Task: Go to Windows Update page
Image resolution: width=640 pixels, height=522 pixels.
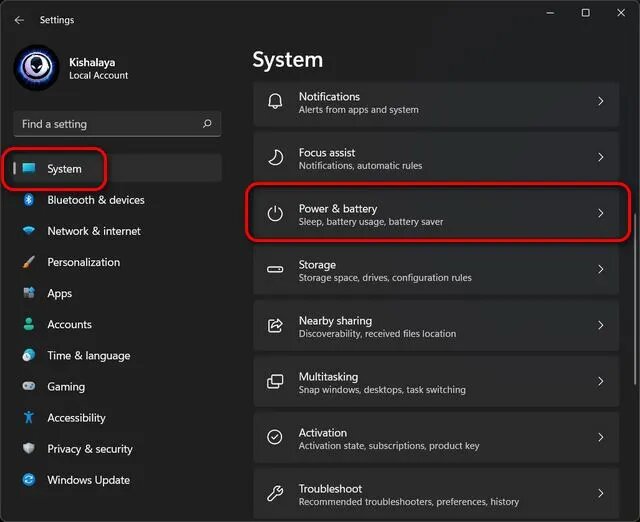Action: [x=118, y=480]
